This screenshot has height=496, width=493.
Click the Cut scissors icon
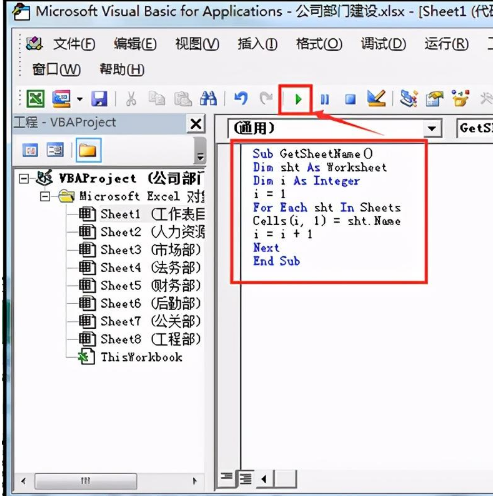coord(131,99)
